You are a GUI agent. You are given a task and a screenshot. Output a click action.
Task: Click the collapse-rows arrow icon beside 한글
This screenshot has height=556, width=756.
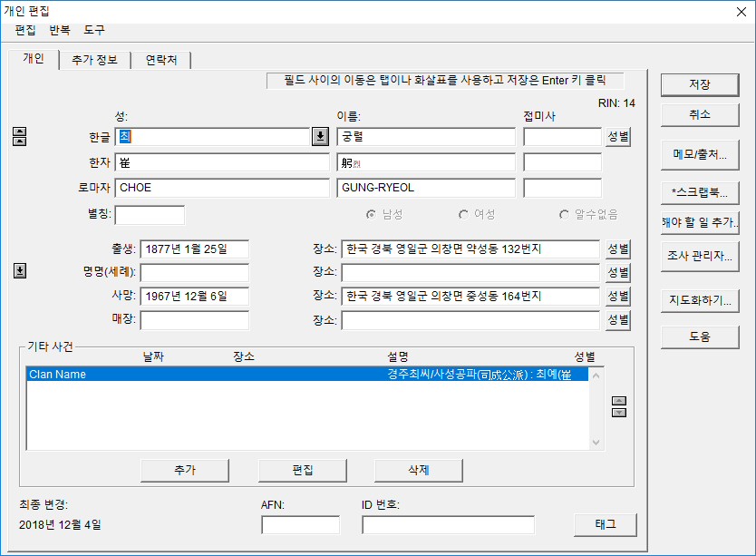coord(20,137)
